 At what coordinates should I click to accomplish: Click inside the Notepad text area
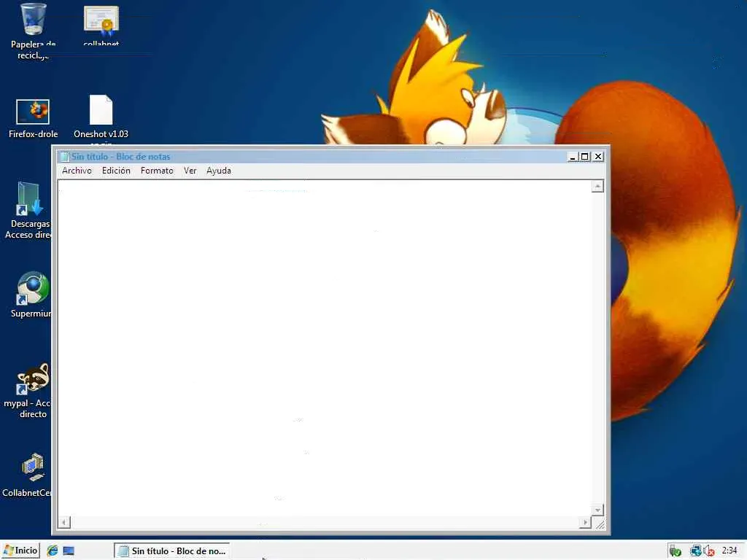(x=324, y=348)
